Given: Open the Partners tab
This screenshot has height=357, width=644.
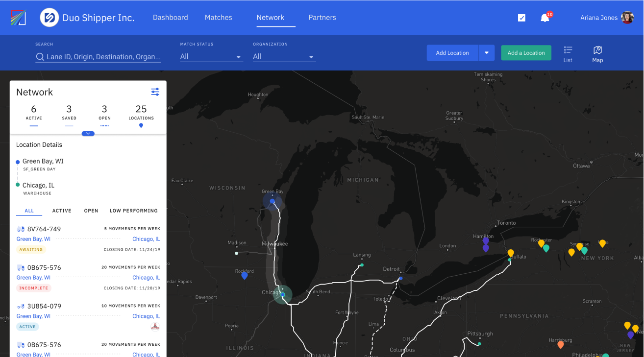Looking at the screenshot, I should (322, 18).
